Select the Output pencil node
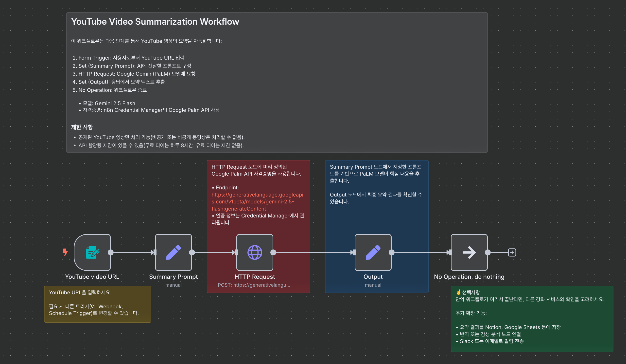Image resolution: width=626 pixels, height=364 pixels. tap(373, 252)
